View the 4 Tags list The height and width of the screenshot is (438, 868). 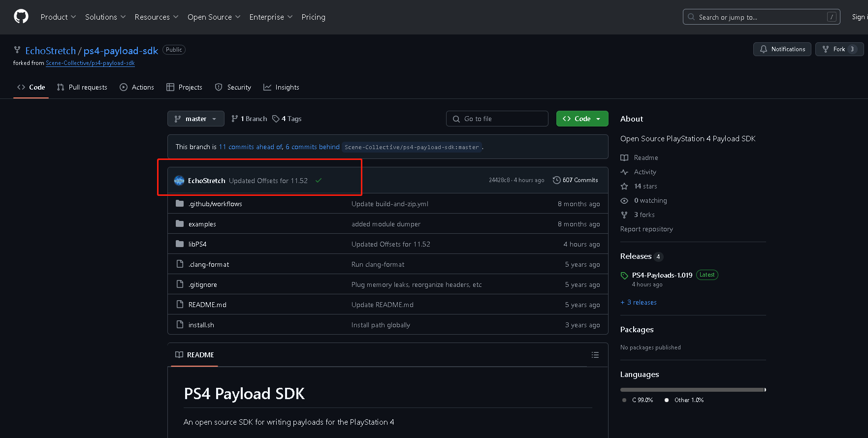(287, 119)
